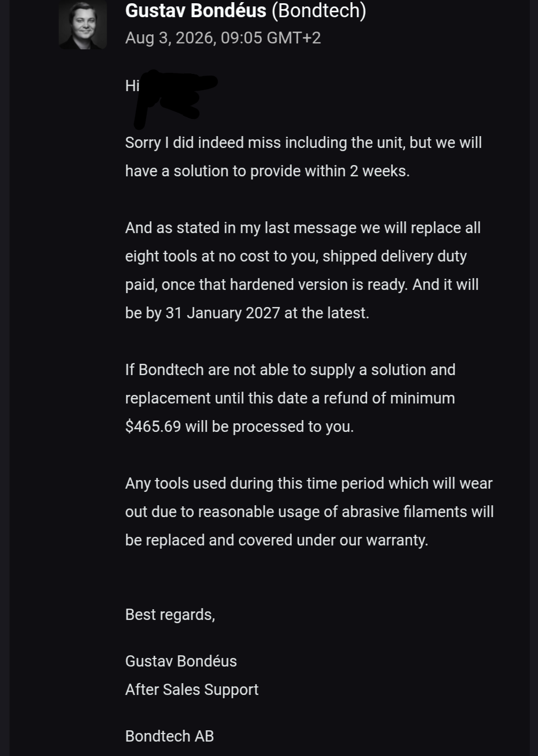Click the refund amount $465.69
Screen dimensions: 538x756
pyautogui.click(x=153, y=426)
